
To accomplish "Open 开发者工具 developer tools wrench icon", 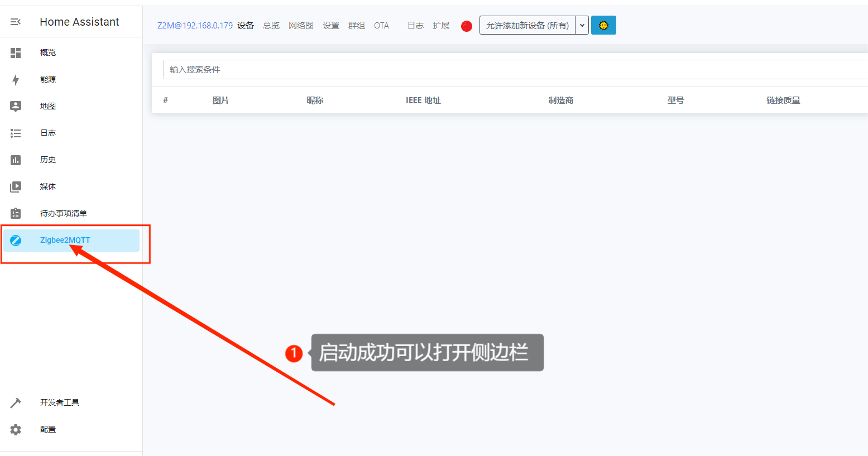I will pos(16,402).
